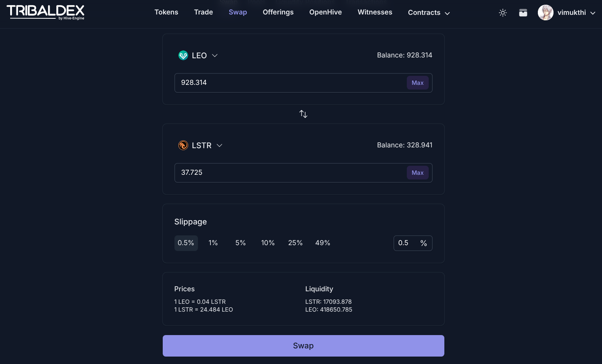
Task: Open the vimukthi account dropdown chevron
Action: click(593, 13)
